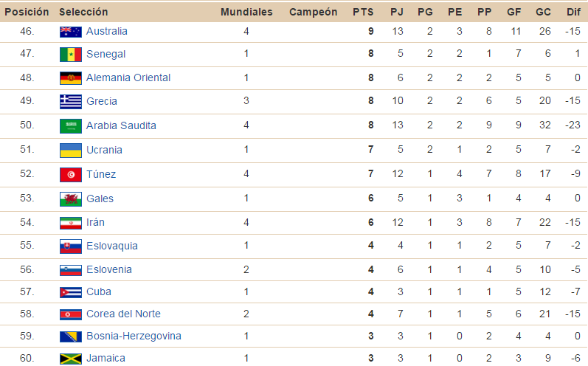588x366 pixels.
Task: Click the Alemania Oriental flag icon
Action: point(71,78)
